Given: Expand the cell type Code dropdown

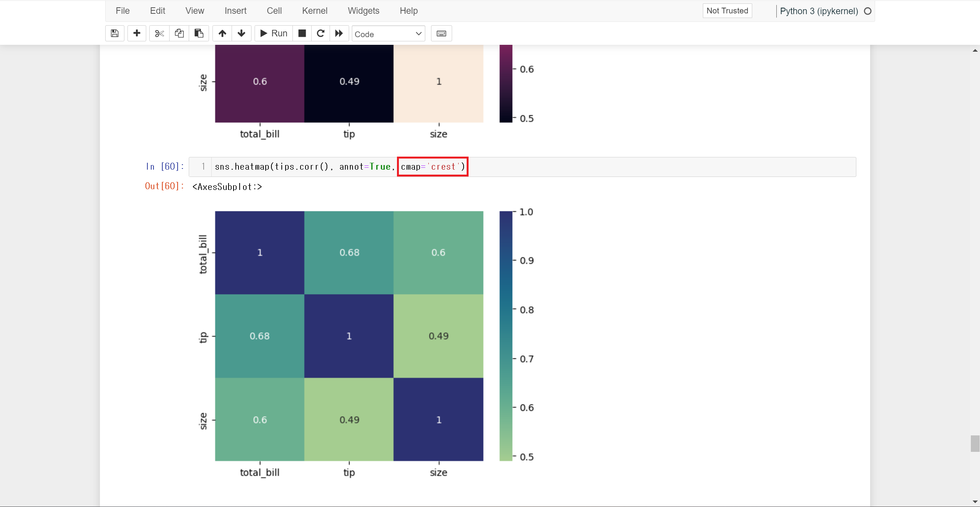Looking at the screenshot, I should (x=388, y=34).
